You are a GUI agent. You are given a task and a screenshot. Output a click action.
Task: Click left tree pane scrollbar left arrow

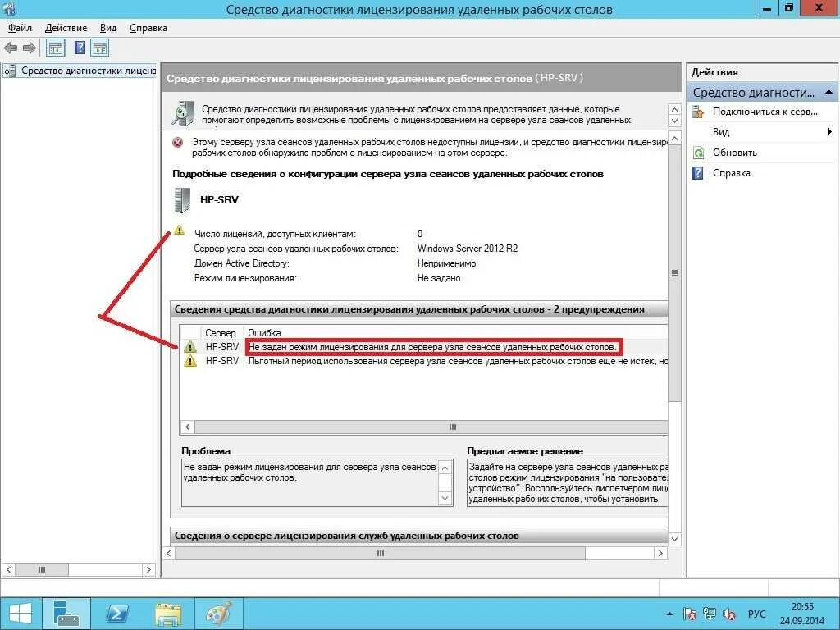[x=8, y=569]
